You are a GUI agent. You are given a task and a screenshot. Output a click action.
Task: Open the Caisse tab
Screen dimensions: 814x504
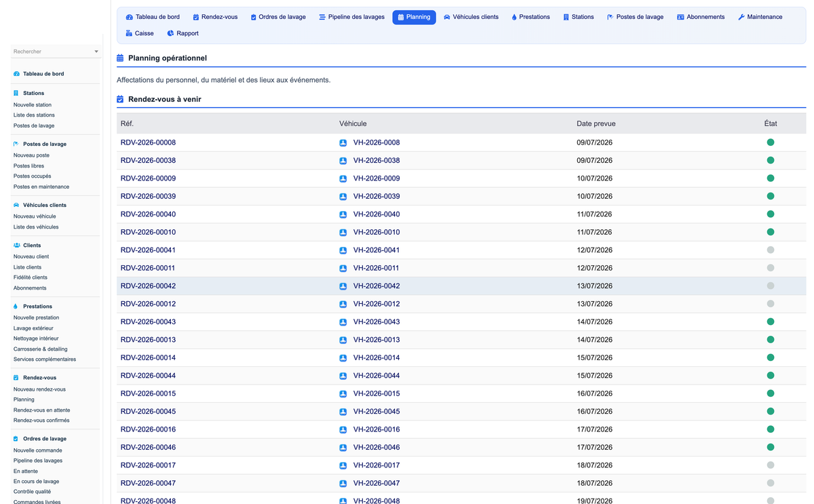coord(140,33)
